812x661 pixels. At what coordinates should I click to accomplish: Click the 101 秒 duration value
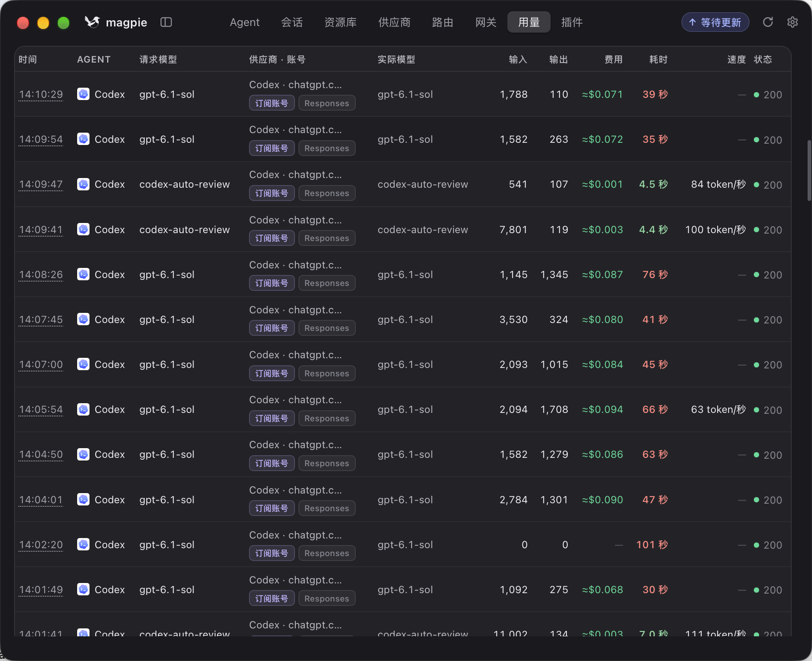pos(652,545)
